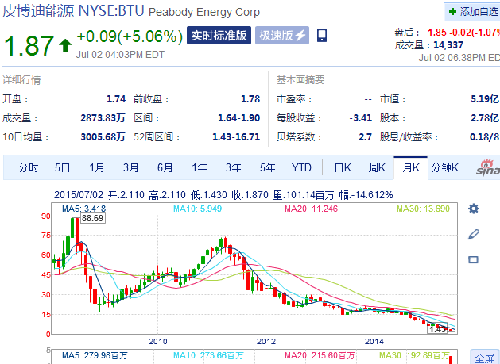Select the YTD chart tab
This screenshot has height=364, width=500.
(x=302, y=167)
